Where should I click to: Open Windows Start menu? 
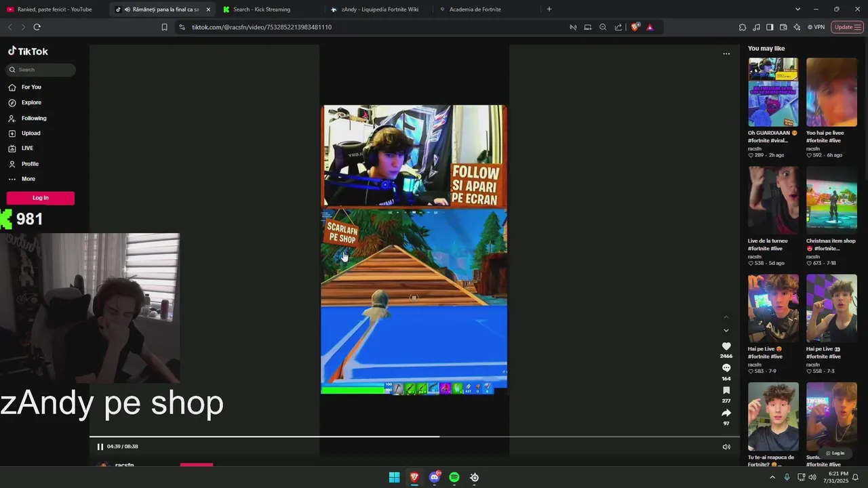tap(394, 477)
